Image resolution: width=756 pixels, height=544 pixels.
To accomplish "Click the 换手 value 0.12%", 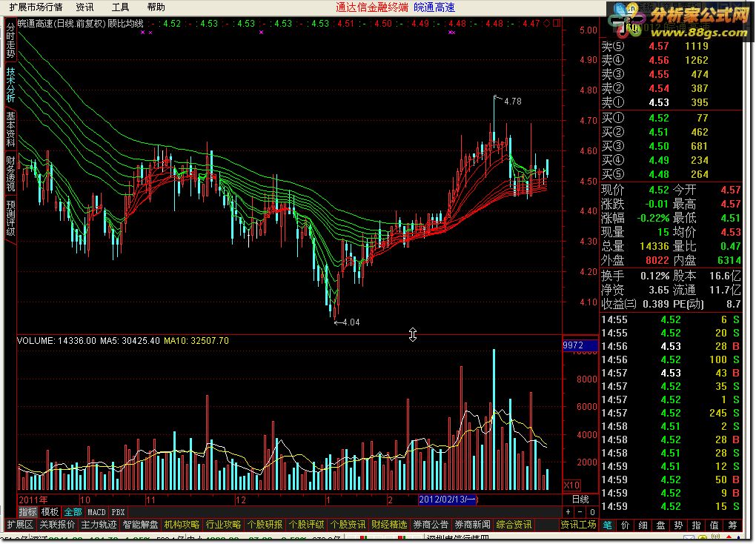I will 654,276.
